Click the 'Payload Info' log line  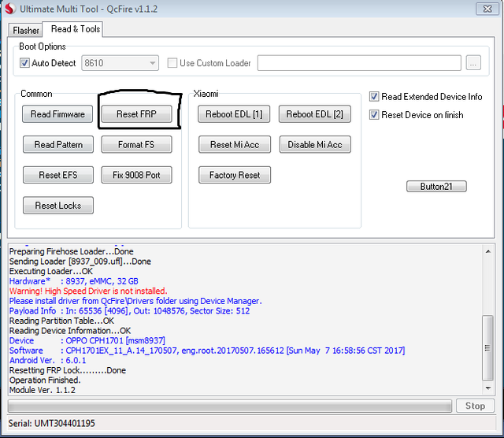pos(129,311)
